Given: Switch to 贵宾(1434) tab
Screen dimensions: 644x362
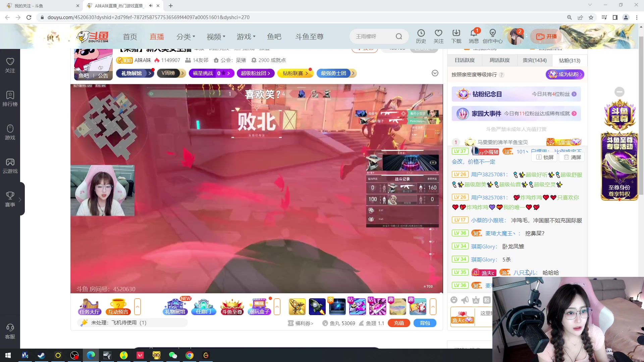Looking at the screenshot, I should [535, 60].
